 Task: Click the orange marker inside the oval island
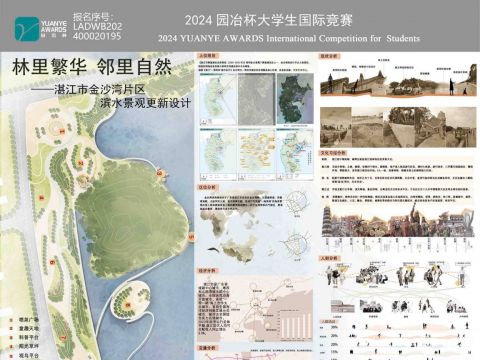click(x=128, y=305)
